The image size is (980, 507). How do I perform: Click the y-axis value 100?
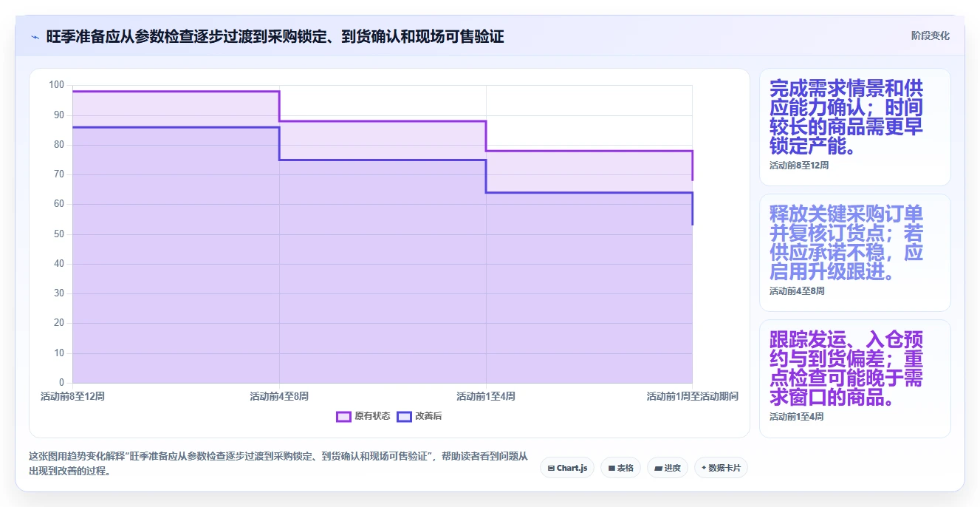57,85
